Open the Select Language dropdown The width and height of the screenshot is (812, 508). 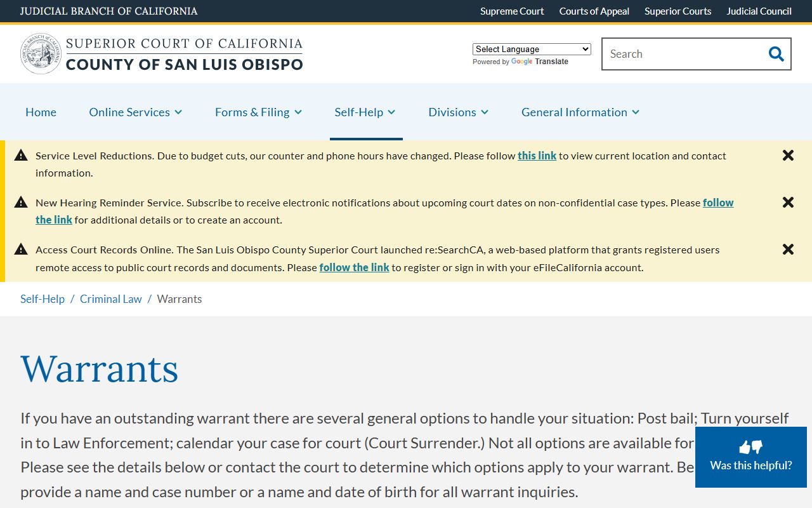tap(532, 49)
